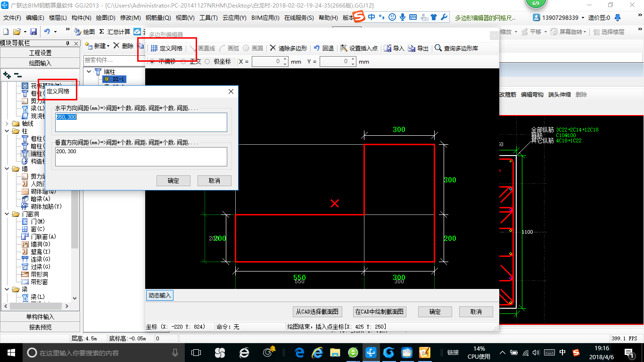The image size is (644, 362).
Task: Click the save floppy disk icon
Action: (x=33, y=32)
